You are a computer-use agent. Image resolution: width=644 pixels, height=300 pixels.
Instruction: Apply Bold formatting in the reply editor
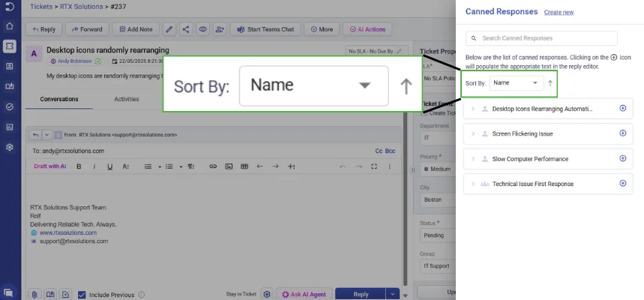pos(79,166)
